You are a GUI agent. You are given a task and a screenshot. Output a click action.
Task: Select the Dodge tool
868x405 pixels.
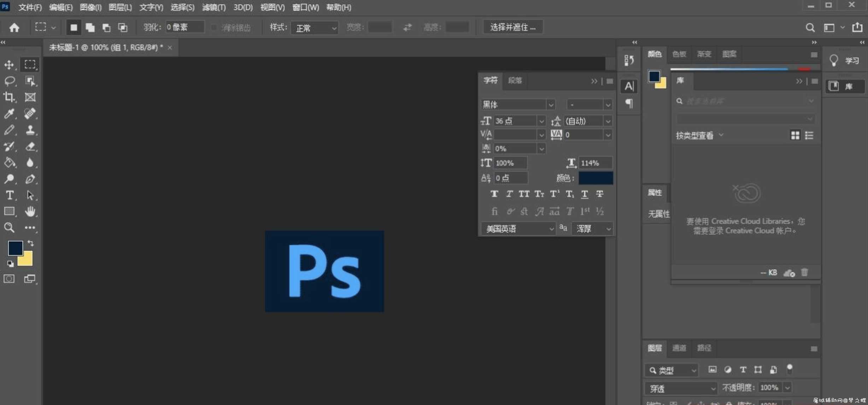(9, 179)
